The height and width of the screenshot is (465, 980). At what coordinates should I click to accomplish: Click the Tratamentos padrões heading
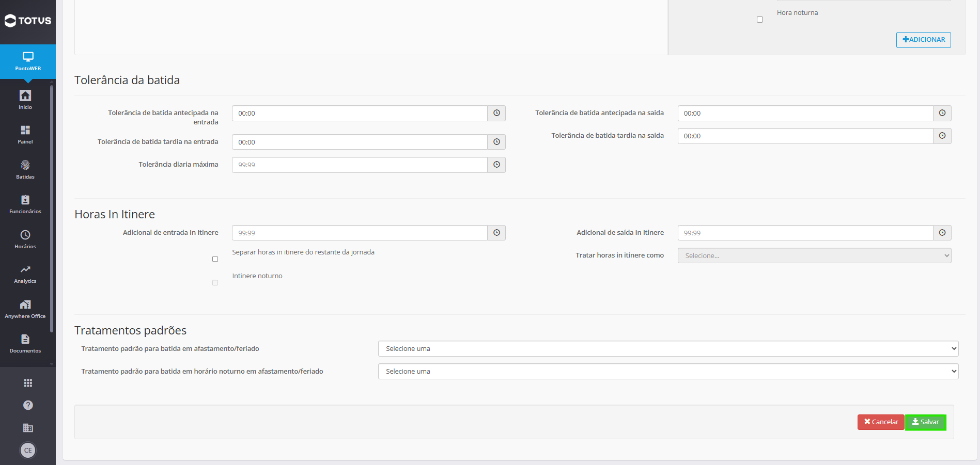130,330
